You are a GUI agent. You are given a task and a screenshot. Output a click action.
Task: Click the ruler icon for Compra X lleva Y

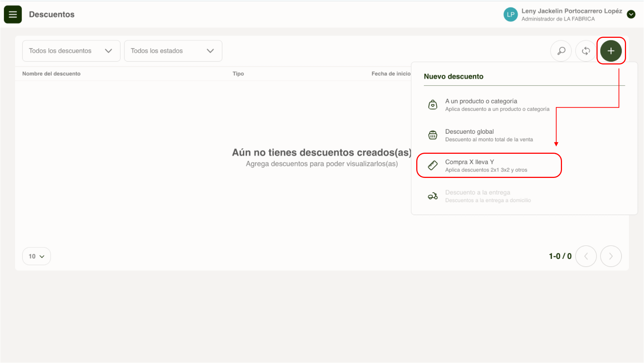[433, 166]
